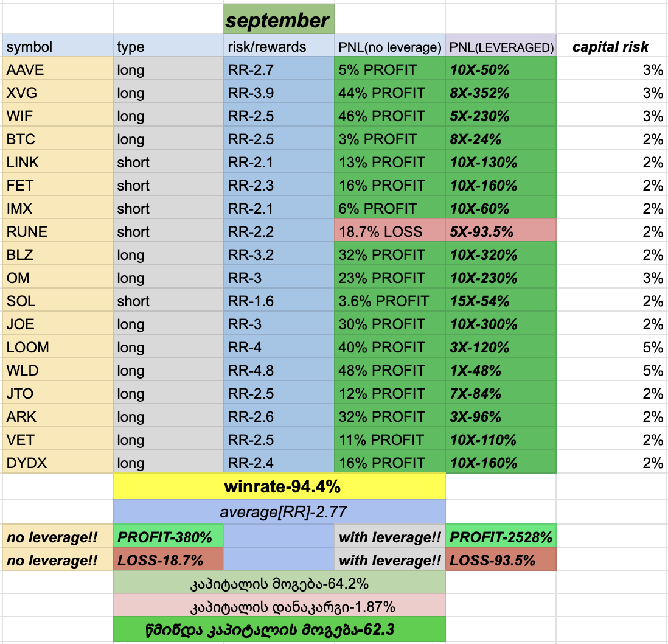Click the yellow 'winrate-94.4%' cell

click(x=279, y=487)
